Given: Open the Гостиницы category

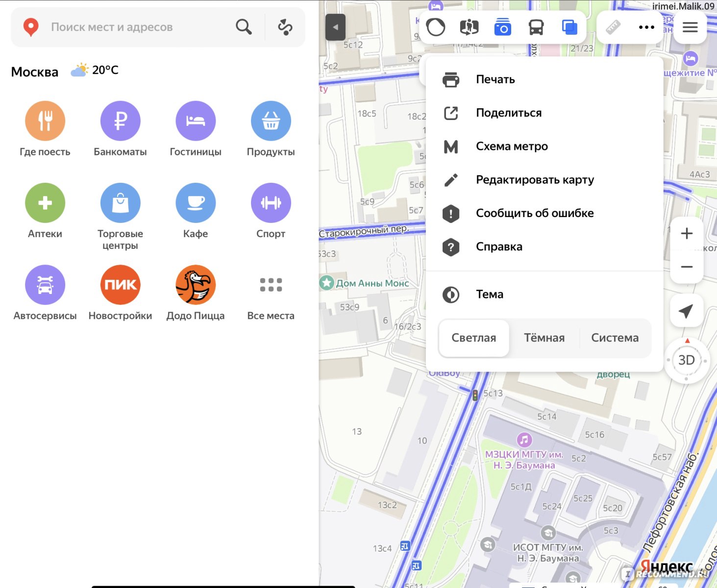Looking at the screenshot, I should 196,129.
